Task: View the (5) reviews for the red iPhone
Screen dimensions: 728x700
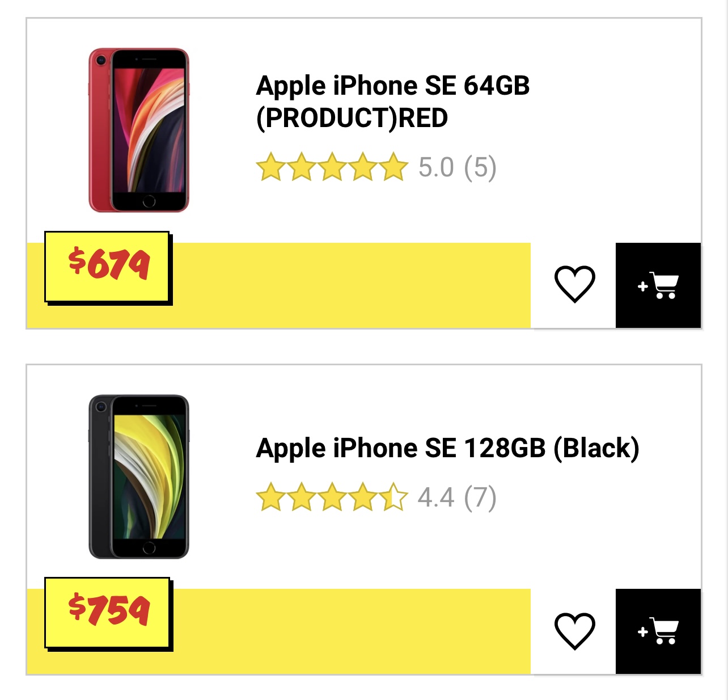Action: pyautogui.click(x=480, y=167)
